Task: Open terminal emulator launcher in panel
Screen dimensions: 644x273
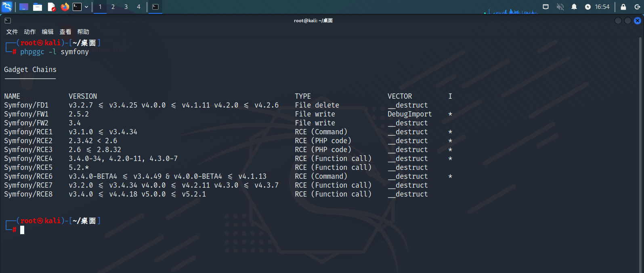Action: (x=77, y=7)
